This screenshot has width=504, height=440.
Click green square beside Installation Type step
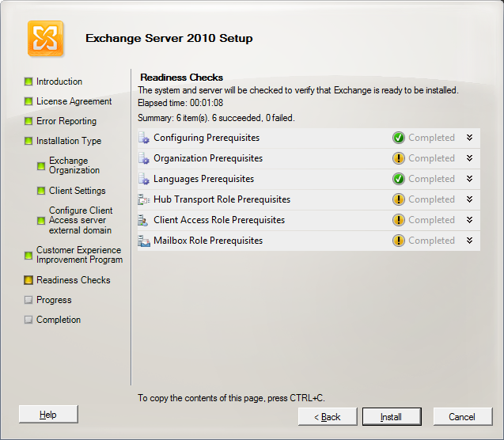28,141
